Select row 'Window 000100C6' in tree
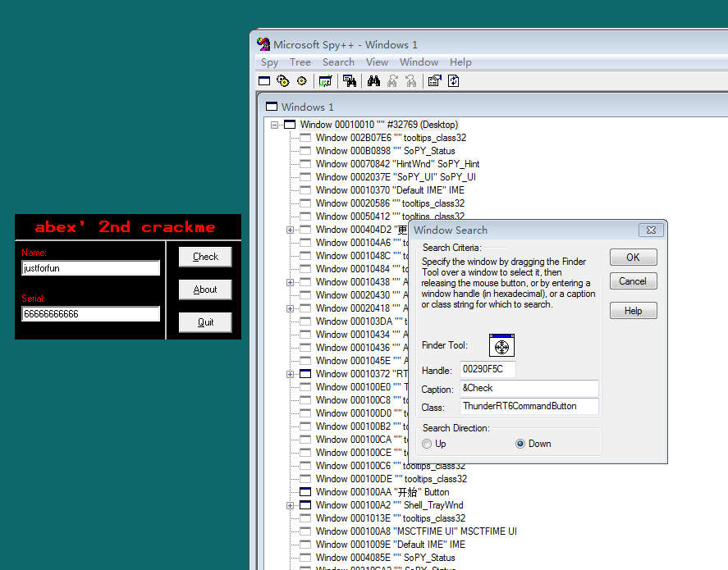Viewport: 728px width, 570px height. 391,466
